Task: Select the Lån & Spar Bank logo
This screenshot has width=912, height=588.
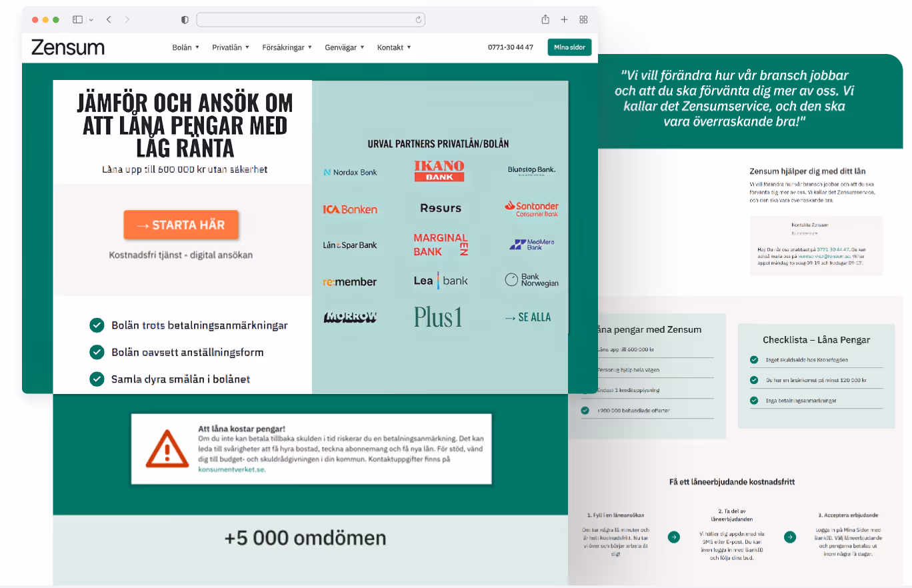Action: [350, 245]
